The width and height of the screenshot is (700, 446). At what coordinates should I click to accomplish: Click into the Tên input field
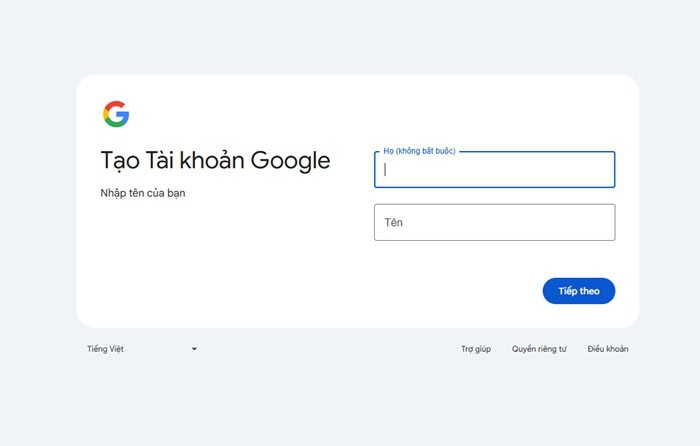(x=494, y=222)
